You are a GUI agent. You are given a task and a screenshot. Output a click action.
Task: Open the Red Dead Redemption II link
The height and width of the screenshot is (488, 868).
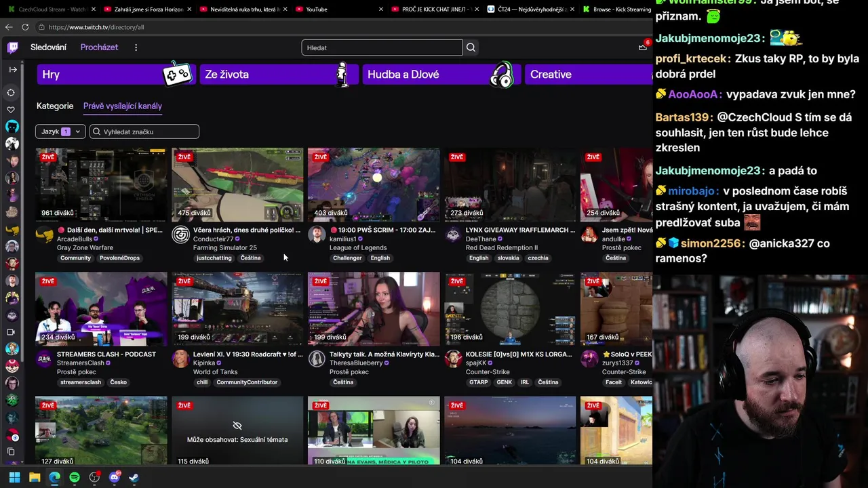click(501, 248)
